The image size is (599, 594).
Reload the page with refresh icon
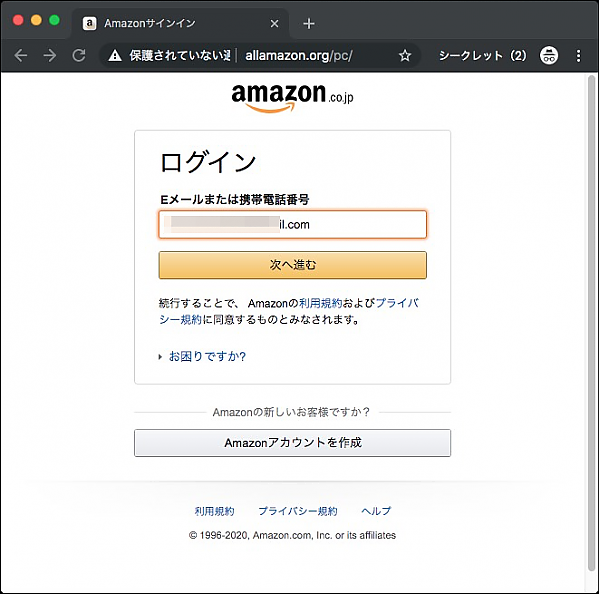[79, 56]
